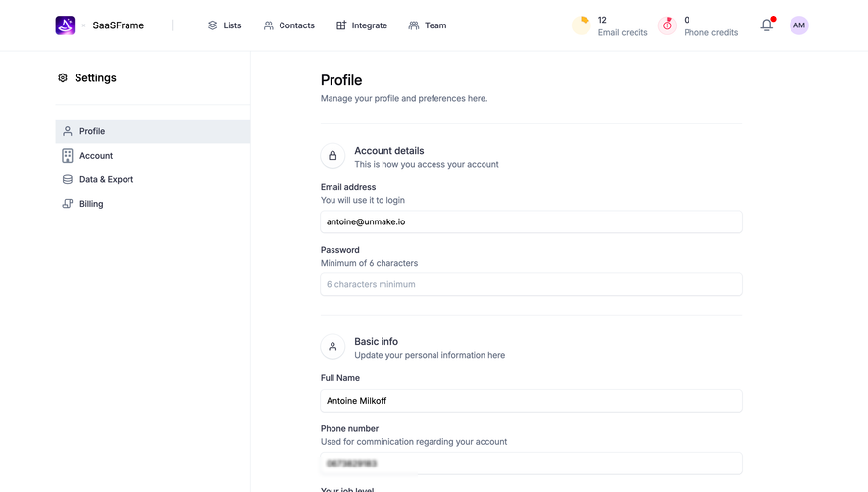
Task: Click the SaaSFrame brand name text
Action: point(119,25)
